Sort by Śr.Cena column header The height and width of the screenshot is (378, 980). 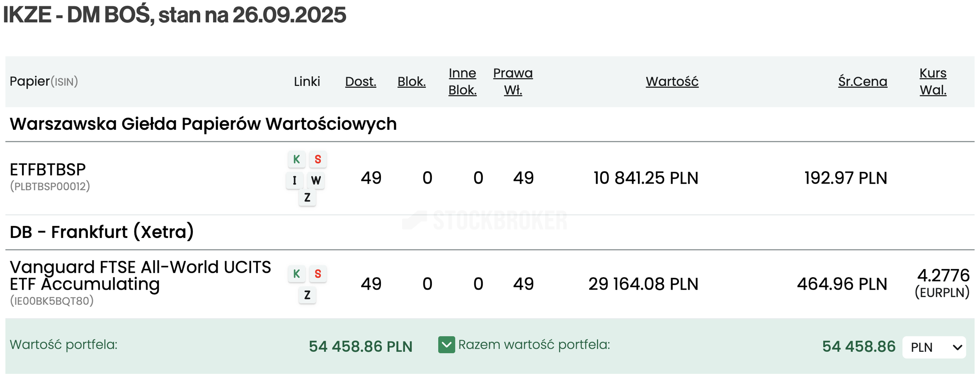tap(863, 82)
